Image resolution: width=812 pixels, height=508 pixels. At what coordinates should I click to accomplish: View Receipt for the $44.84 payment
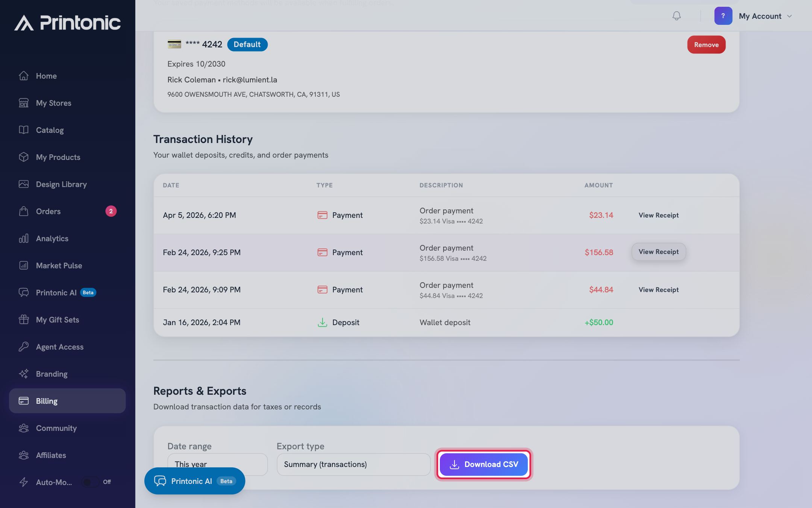(x=658, y=289)
